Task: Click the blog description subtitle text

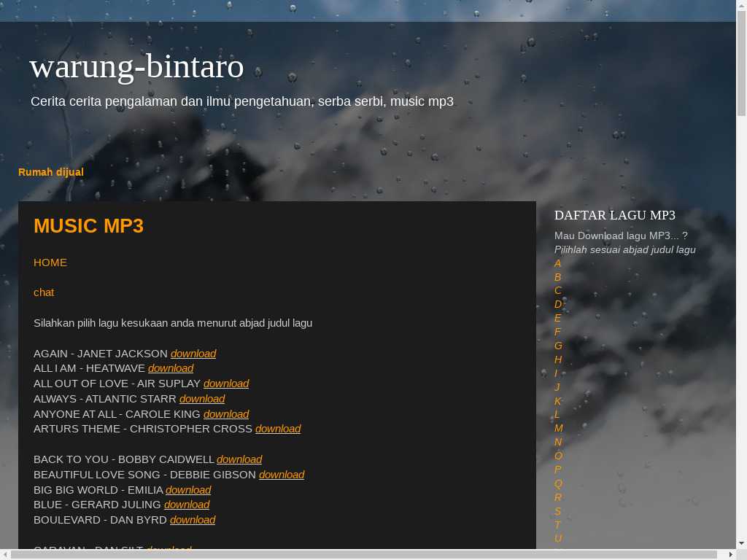Action: pos(242,101)
